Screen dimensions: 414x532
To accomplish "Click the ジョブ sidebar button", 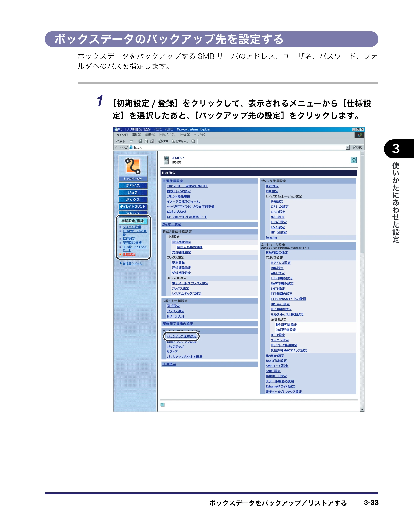I will coord(133,193).
